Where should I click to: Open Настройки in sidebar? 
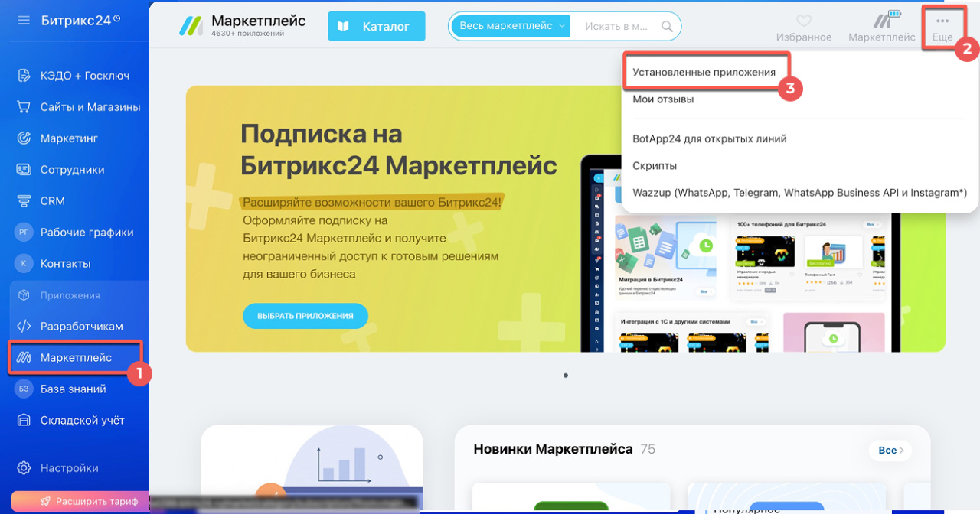tap(69, 468)
